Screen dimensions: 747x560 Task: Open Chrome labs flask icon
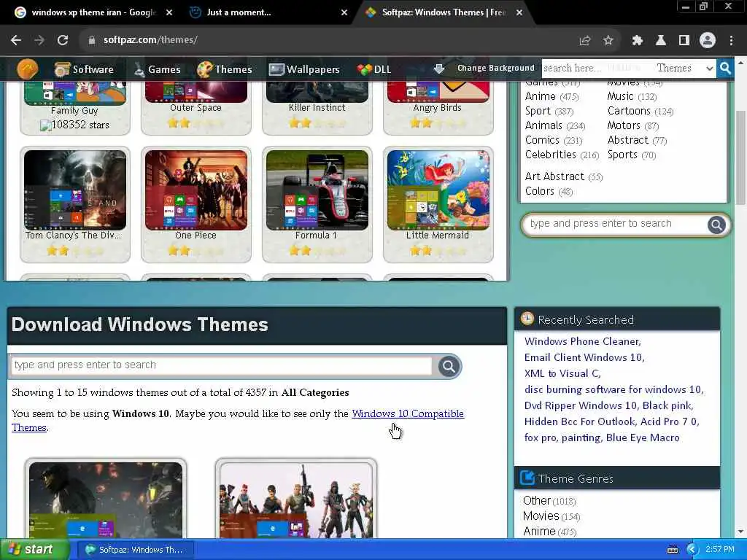(661, 41)
